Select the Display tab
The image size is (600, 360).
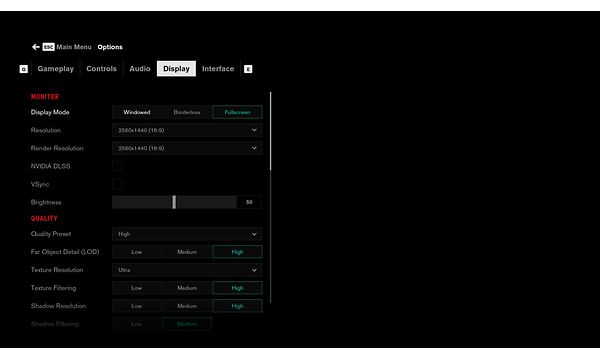[176, 69]
